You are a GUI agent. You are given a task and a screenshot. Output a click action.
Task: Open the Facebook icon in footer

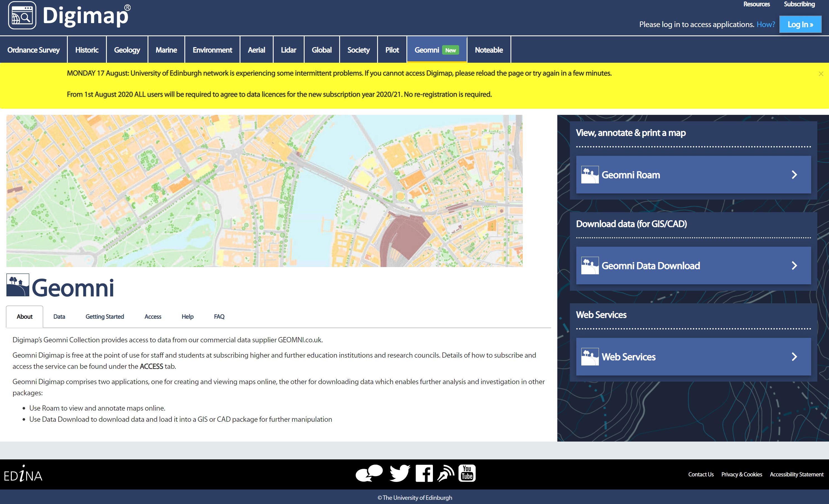pos(424,473)
